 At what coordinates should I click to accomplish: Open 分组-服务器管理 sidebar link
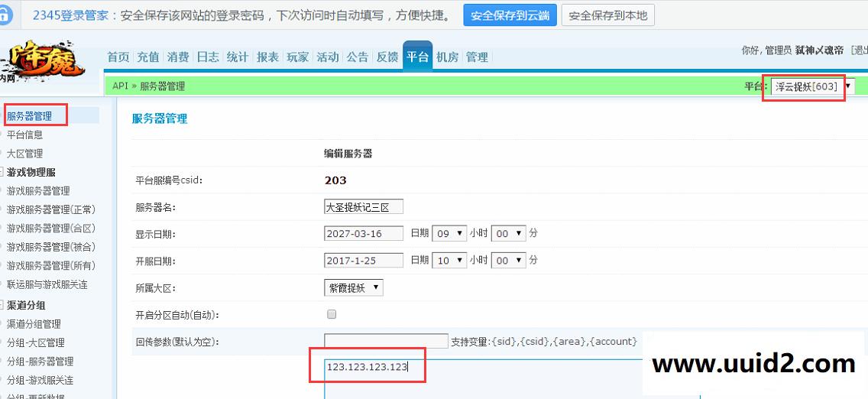tap(40, 362)
